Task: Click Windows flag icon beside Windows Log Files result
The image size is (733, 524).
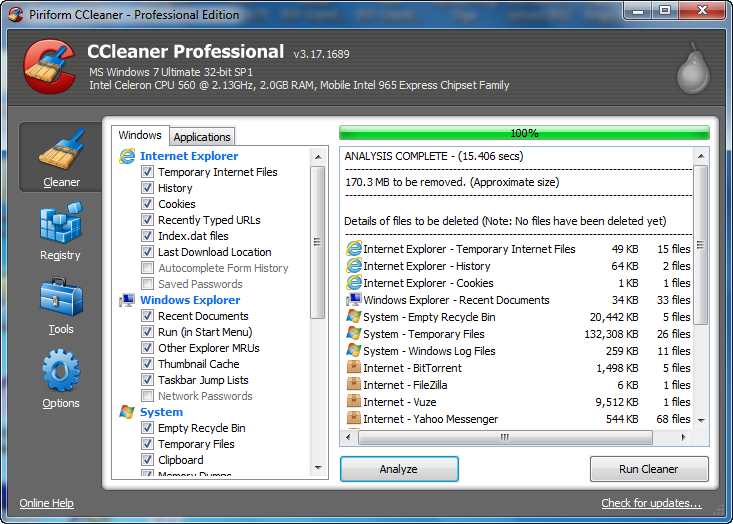Action: point(354,351)
